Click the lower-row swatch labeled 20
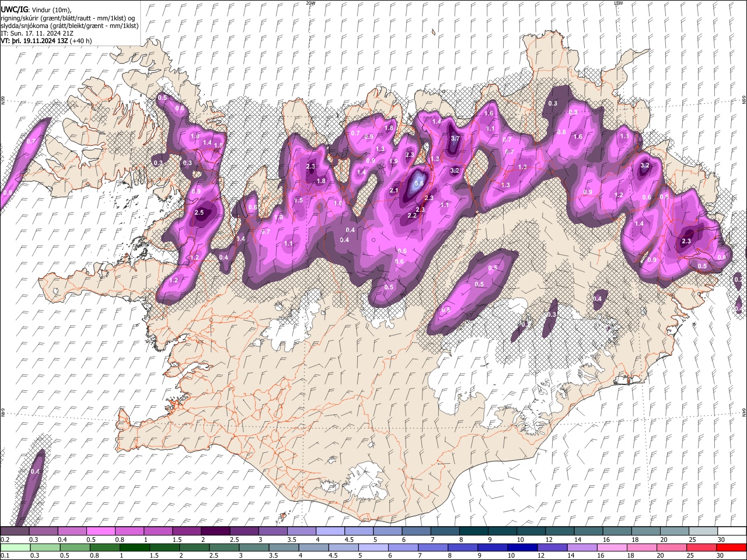Image resolution: width=747 pixels, height=560 pixels. tap(673, 547)
